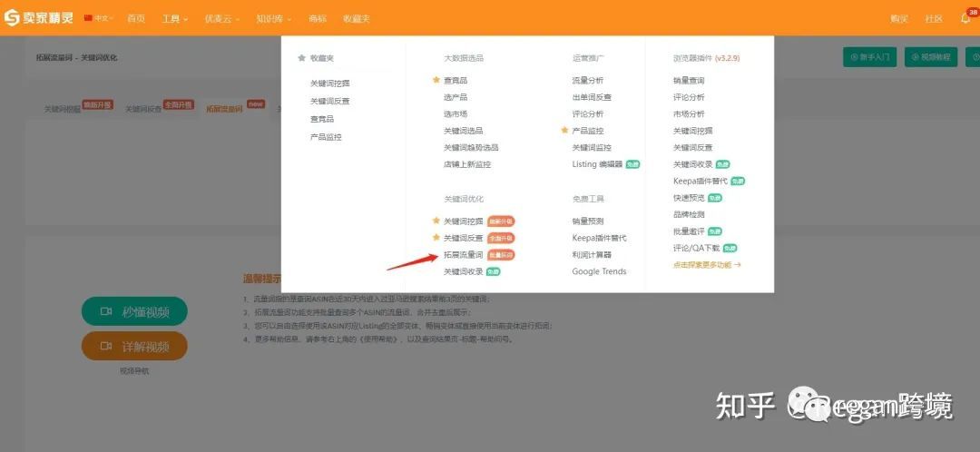Switch to background 关键词反查 tab with 全面升级 badge
This screenshot has width=980, height=452.
[143, 109]
